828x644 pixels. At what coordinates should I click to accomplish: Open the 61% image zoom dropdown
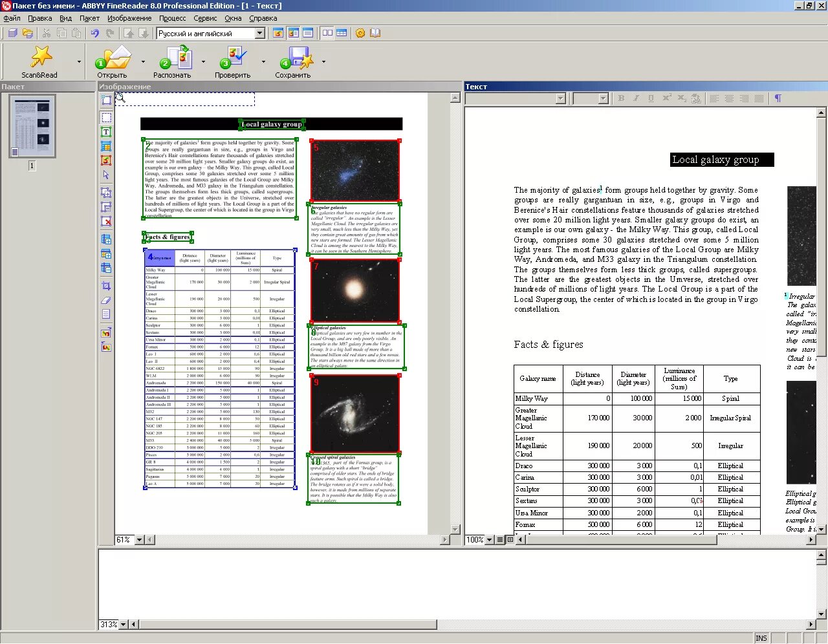pos(139,540)
